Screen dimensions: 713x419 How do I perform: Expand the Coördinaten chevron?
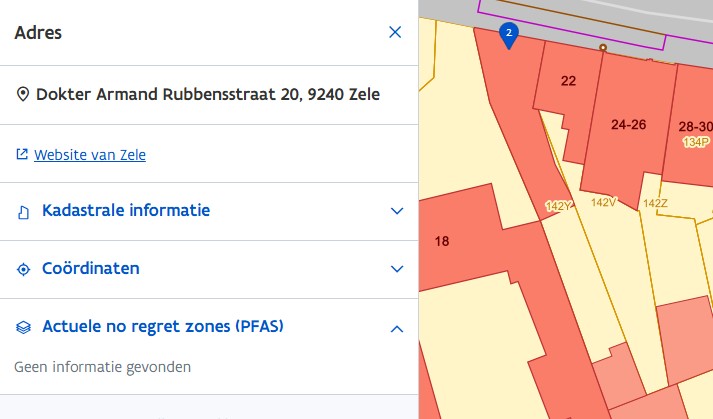click(397, 269)
